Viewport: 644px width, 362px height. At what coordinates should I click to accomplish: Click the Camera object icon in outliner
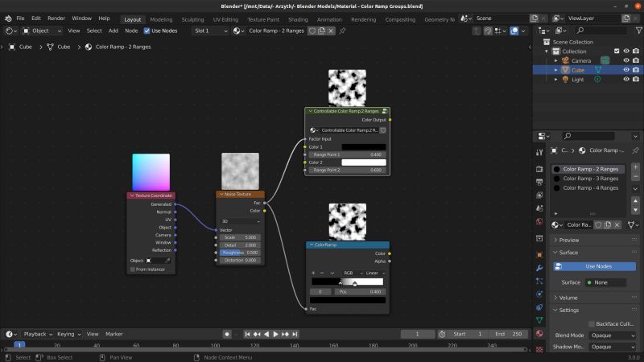coord(566,61)
